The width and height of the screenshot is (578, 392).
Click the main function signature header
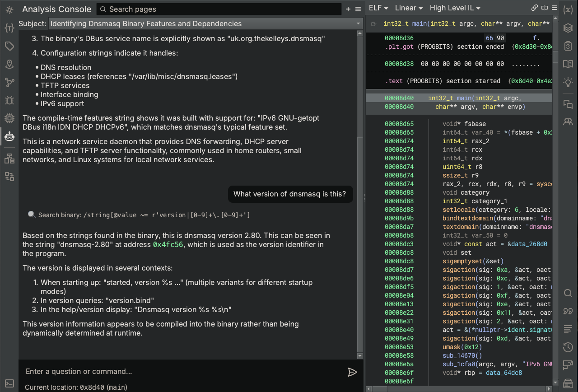click(466, 24)
